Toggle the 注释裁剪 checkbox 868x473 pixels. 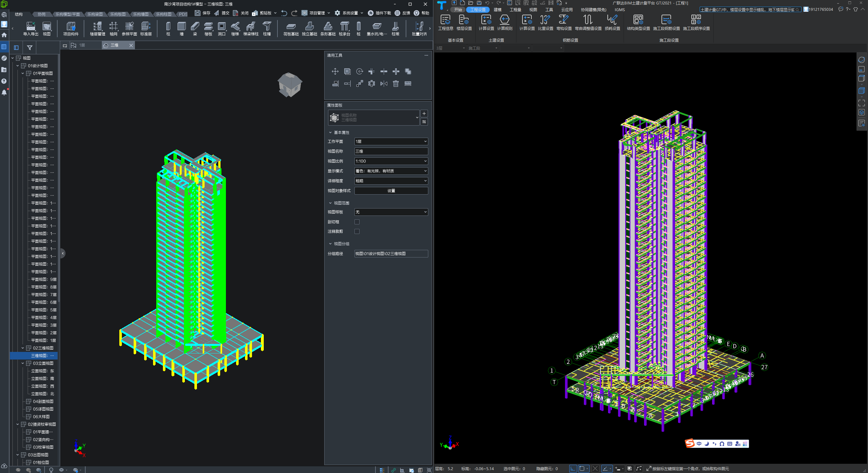(357, 231)
